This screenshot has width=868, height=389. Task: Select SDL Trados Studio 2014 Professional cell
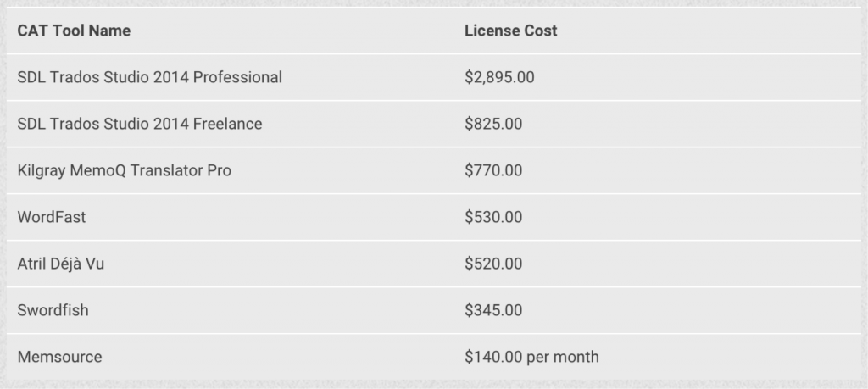coord(149,77)
